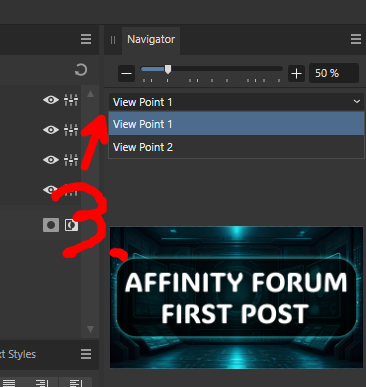Click the reset circular arrow icon
The height and width of the screenshot is (387, 366).
81,70
